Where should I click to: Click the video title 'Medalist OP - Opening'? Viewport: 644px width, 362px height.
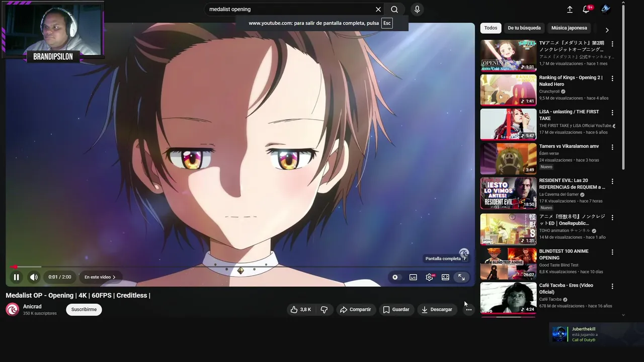[x=78, y=296]
